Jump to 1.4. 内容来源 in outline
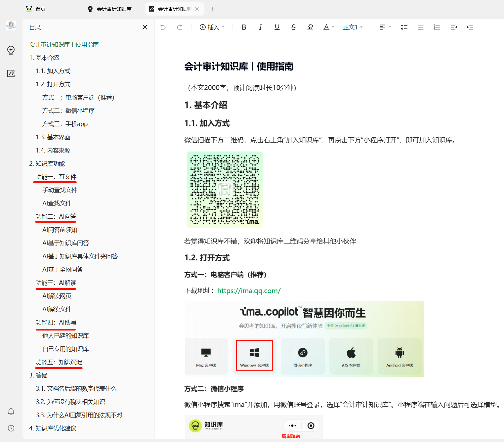The width and height of the screenshot is (504, 442). tap(53, 151)
